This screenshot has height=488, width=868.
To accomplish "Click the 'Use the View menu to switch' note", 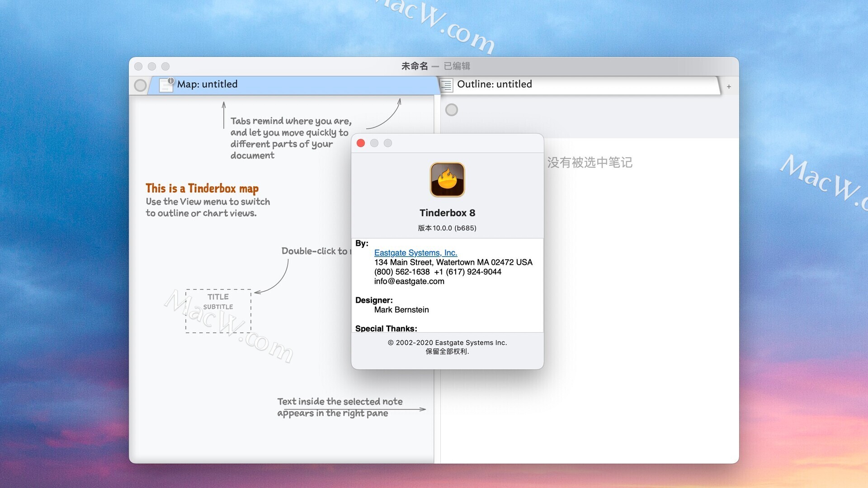I will coord(208,207).
